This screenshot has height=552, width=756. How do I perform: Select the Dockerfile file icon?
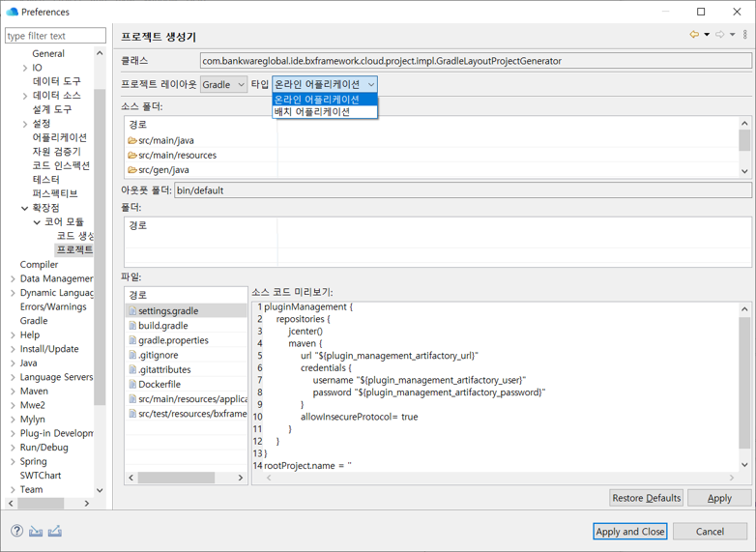(x=132, y=384)
